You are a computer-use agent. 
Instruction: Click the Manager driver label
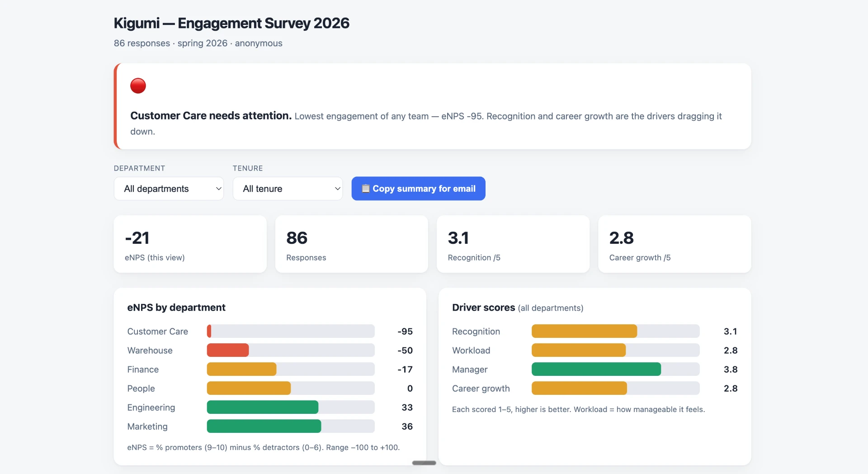click(470, 370)
